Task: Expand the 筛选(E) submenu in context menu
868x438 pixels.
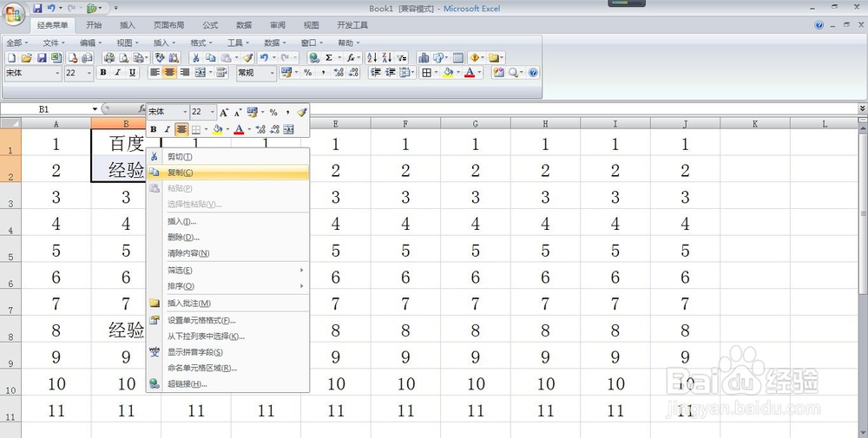Action: click(x=227, y=271)
